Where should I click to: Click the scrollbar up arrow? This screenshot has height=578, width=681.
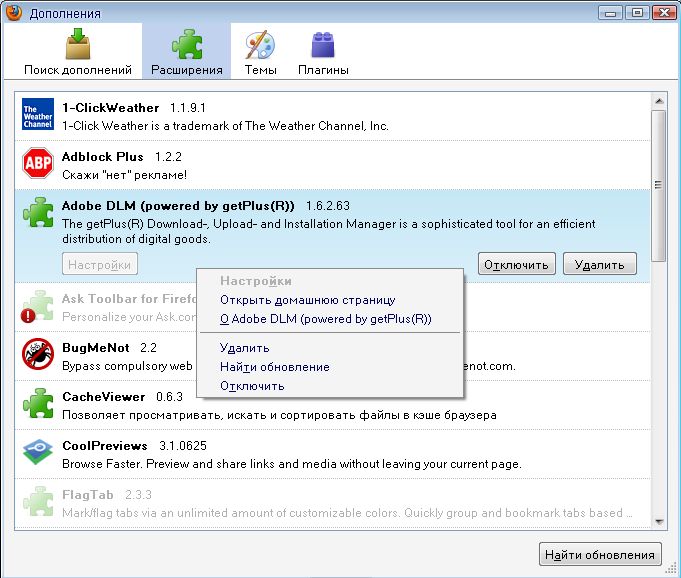tap(659, 101)
